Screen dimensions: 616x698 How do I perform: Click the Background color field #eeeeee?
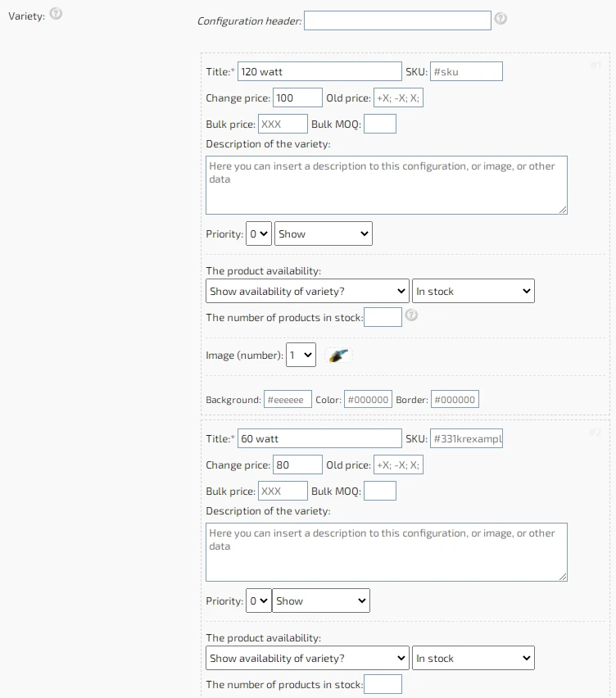pos(288,399)
